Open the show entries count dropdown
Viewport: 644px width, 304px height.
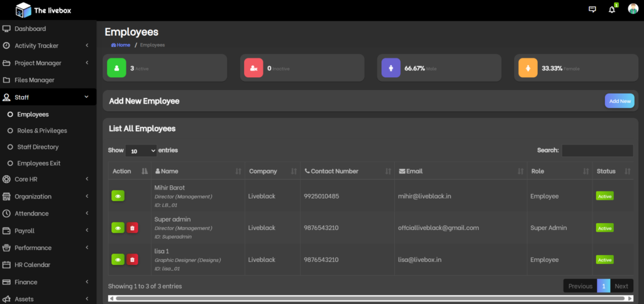click(x=141, y=151)
